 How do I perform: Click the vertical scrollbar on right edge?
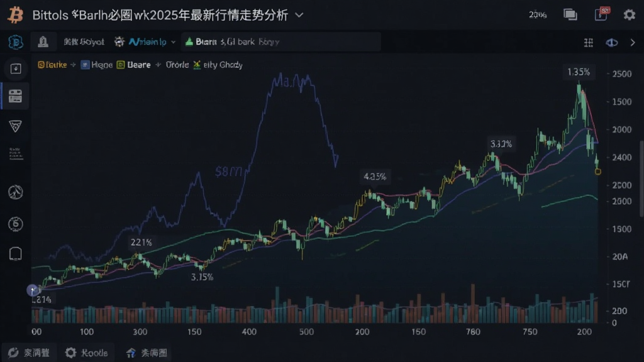641,178
